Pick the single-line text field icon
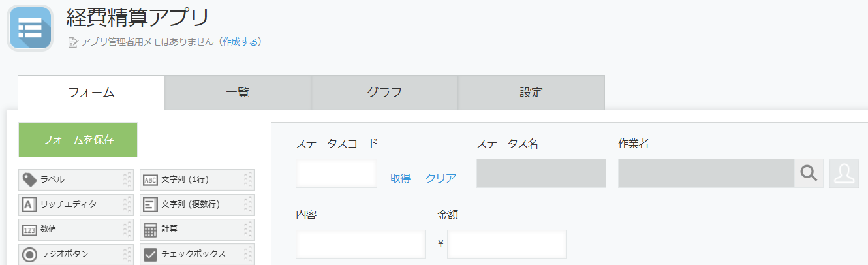Viewport: 868px width, 265px height. click(151, 179)
